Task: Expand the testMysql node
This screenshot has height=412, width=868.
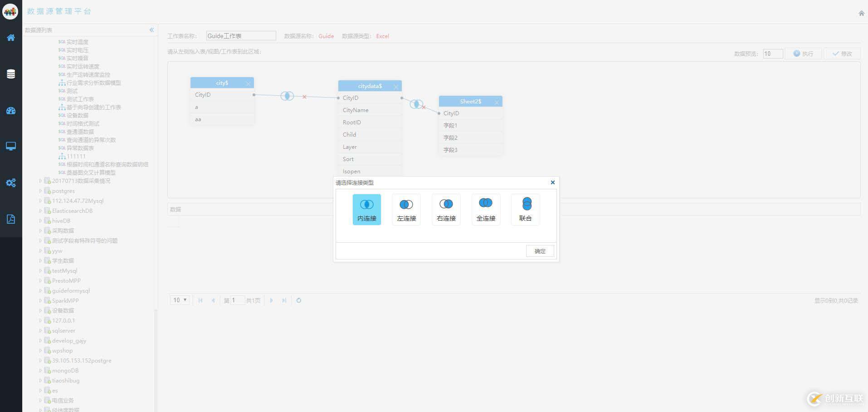Action: click(40, 271)
